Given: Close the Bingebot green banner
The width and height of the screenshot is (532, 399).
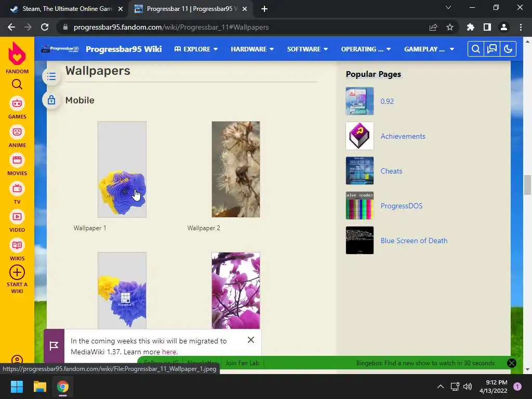Looking at the screenshot, I should pos(512,363).
